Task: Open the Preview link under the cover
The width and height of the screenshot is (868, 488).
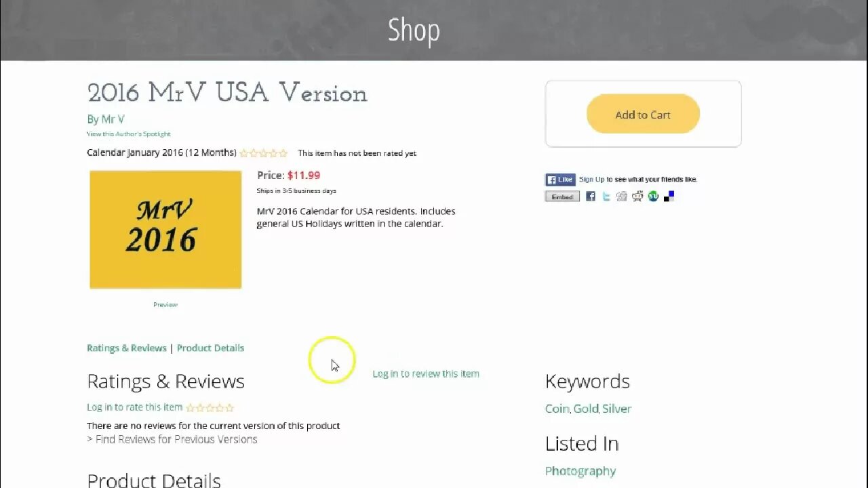Action: 165,305
